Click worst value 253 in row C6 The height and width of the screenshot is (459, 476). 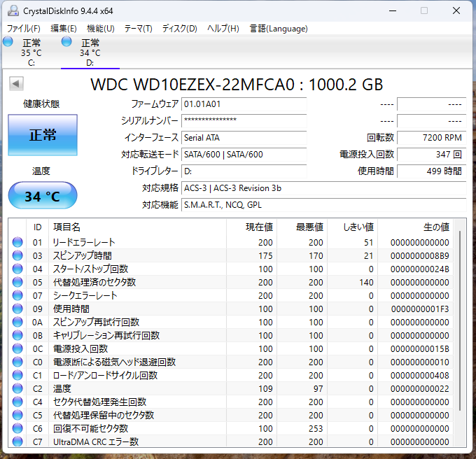point(316,429)
